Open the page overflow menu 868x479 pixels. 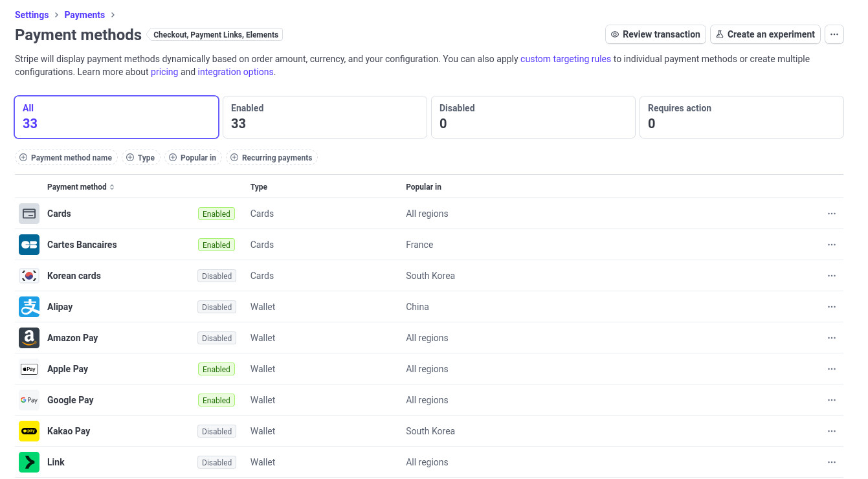[834, 34]
